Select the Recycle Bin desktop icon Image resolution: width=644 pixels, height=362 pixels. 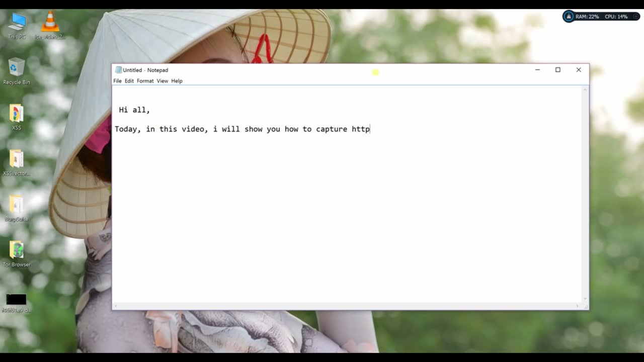point(17,71)
